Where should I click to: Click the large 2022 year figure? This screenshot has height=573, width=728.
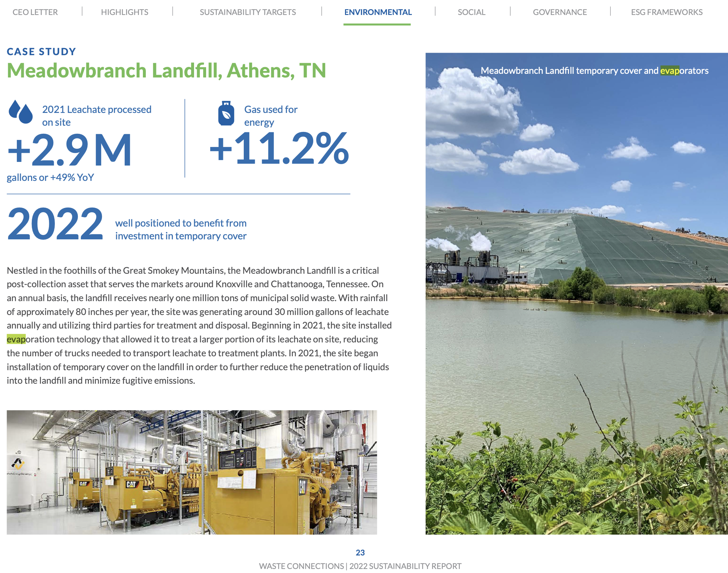(55, 224)
